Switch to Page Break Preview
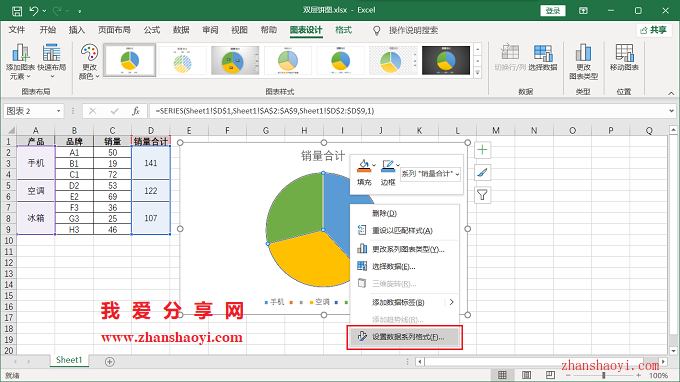Screen dimensions: 680x382 point(550,375)
